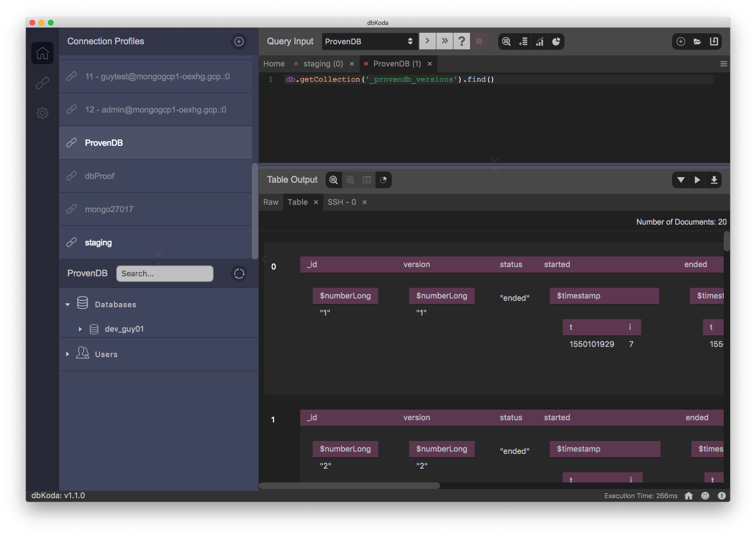Select the ProvenDB (1) editor tab

pos(397,64)
